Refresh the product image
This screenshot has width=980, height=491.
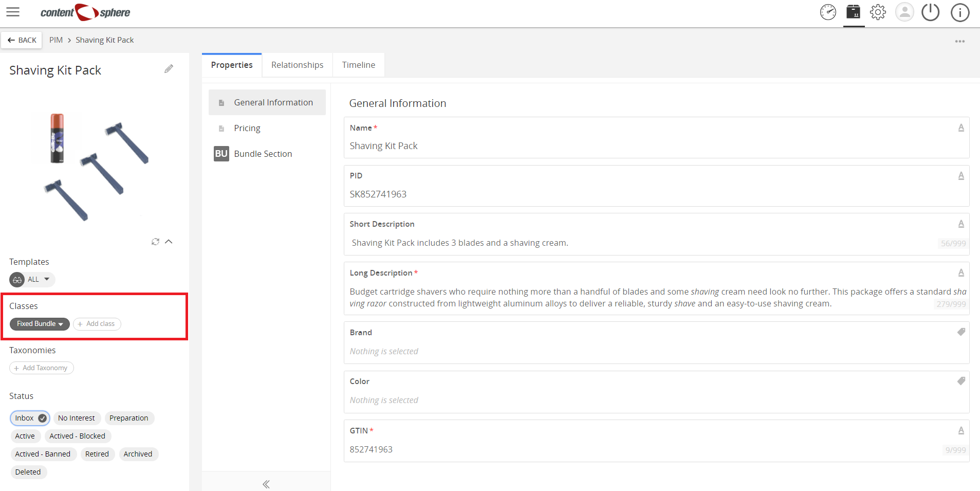155,242
